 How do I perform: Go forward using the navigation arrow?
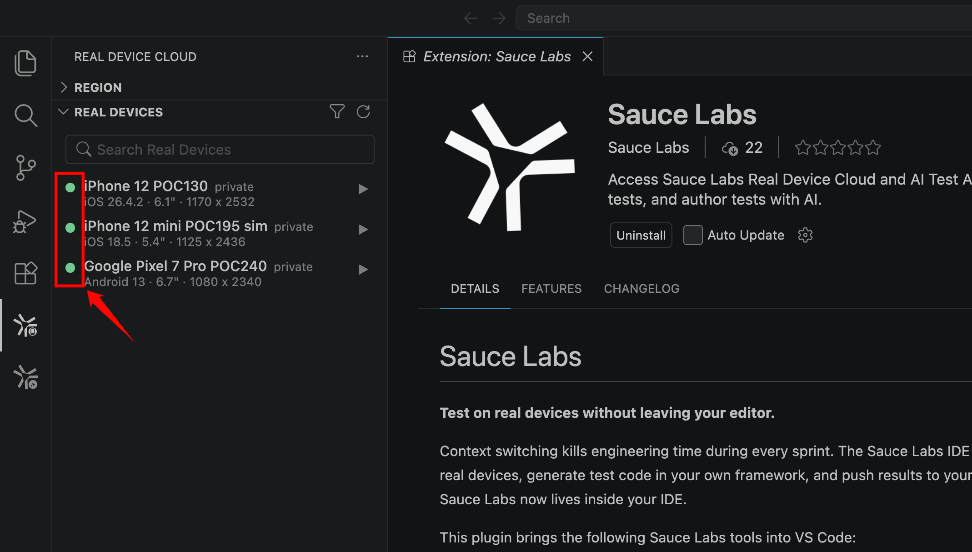click(x=499, y=18)
